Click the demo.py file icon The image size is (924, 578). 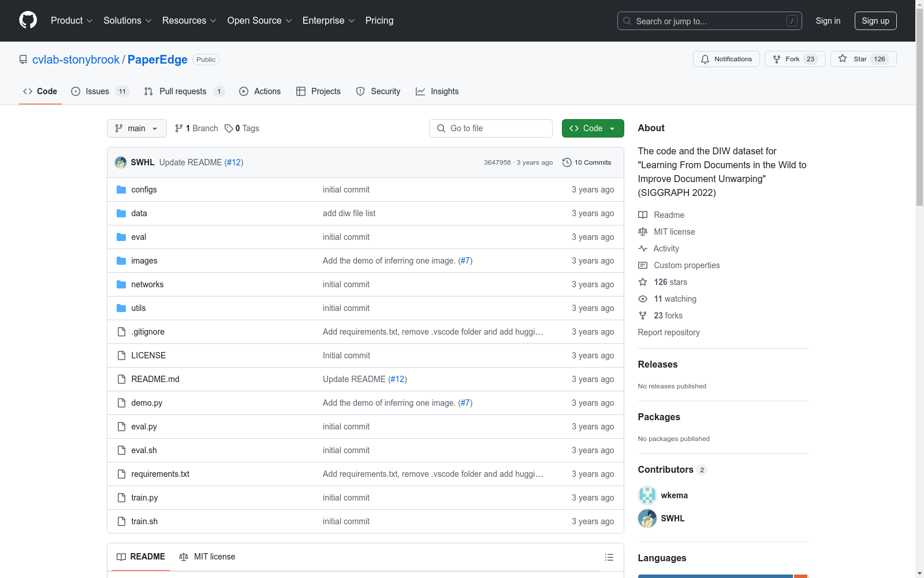121,403
